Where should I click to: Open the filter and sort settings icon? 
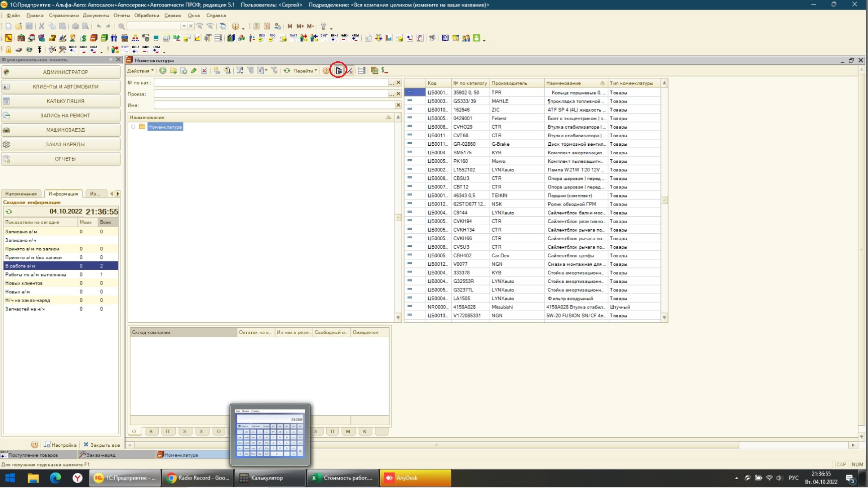(x=240, y=71)
